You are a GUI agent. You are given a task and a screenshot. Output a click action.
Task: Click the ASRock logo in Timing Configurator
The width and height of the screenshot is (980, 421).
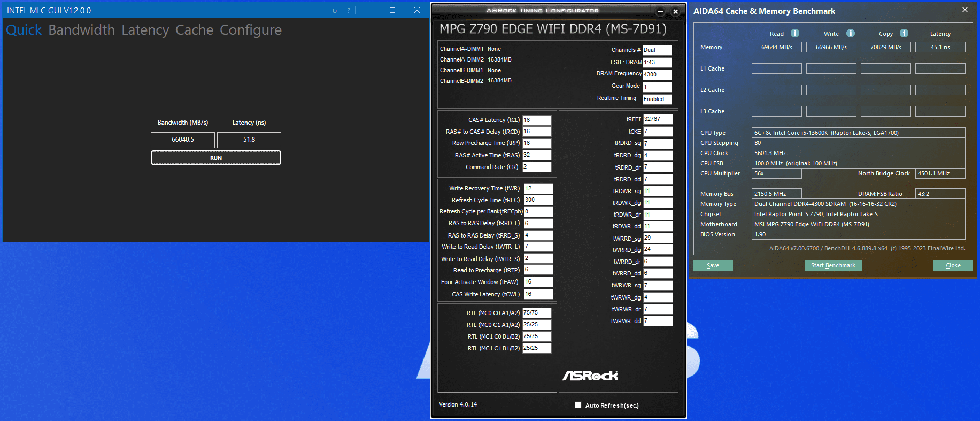pyautogui.click(x=590, y=376)
